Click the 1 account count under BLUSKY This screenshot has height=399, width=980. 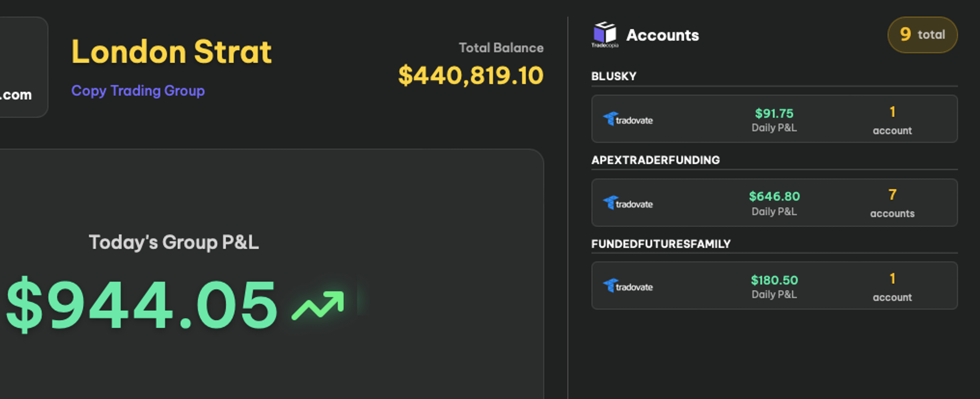point(892,120)
